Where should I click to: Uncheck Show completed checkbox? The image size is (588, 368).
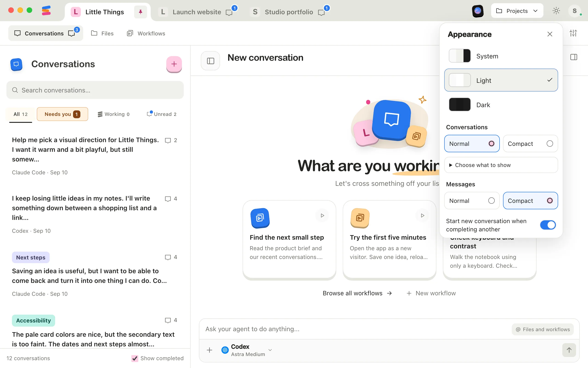(135, 358)
